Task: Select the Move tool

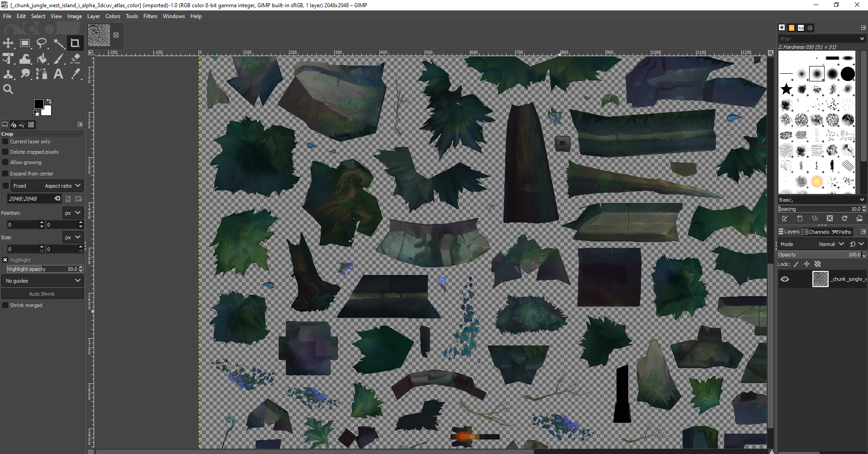Action: [x=9, y=43]
